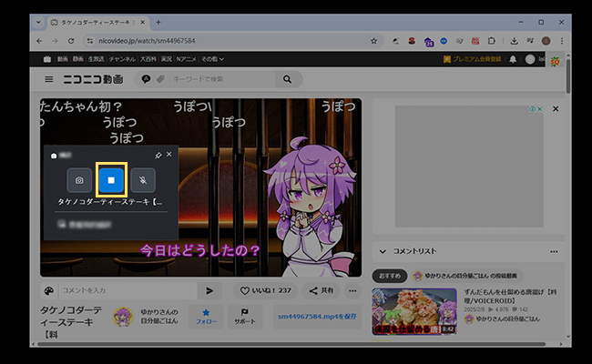Toggle the muted microphone button in capture panel

pyautogui.click(x=143, y=180)
